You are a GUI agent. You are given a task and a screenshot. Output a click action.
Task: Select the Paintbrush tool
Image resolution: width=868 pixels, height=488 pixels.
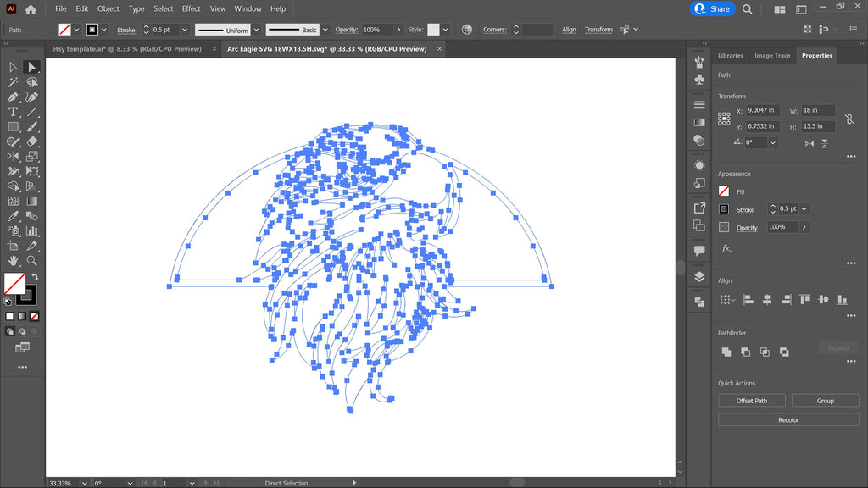click(x=31, y=127)
